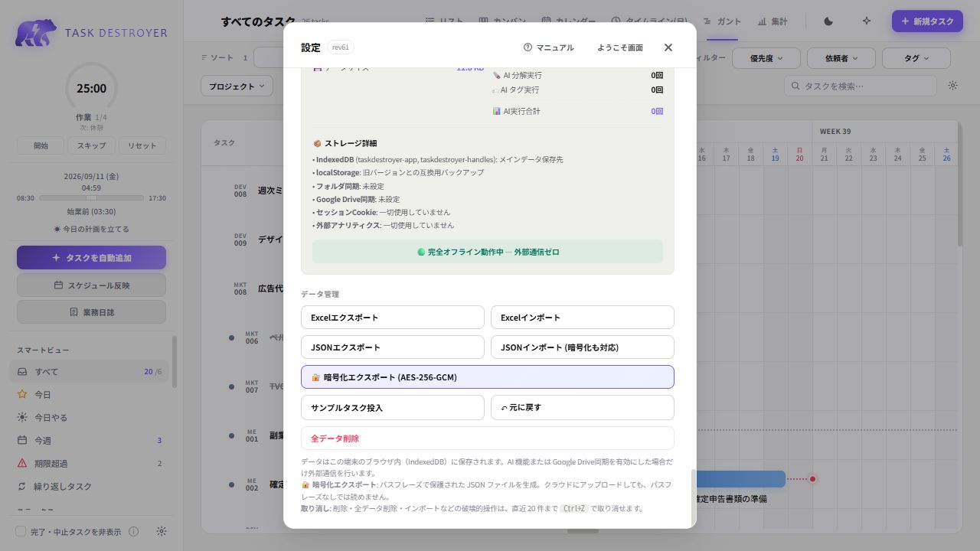Click the ソート label in the toolbar

(x=217, y=58)
